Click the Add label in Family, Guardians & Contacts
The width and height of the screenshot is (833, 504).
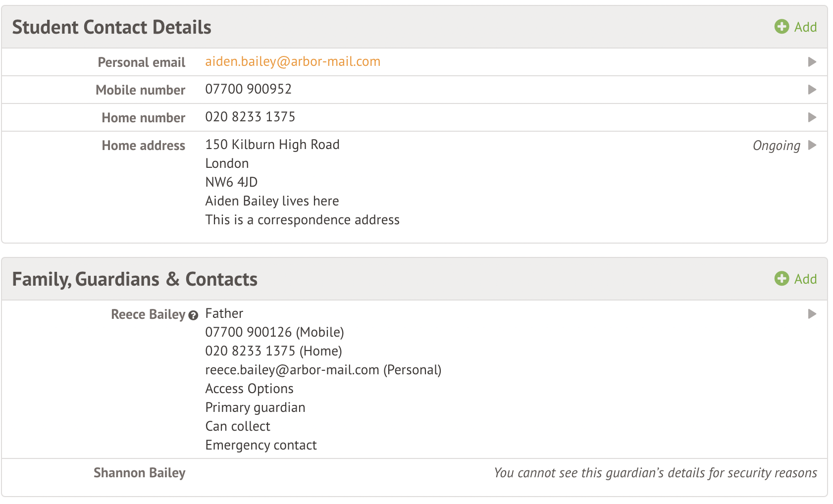point(805,279)
